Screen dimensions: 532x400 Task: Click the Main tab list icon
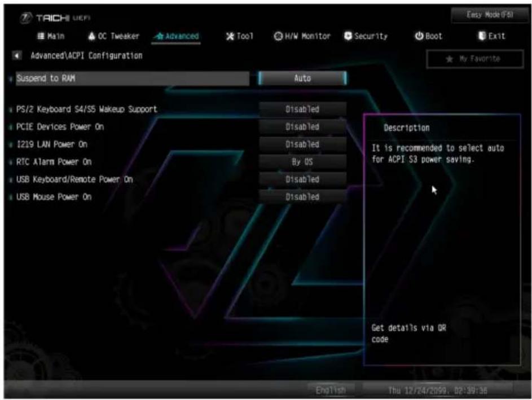tap(41, 36)
